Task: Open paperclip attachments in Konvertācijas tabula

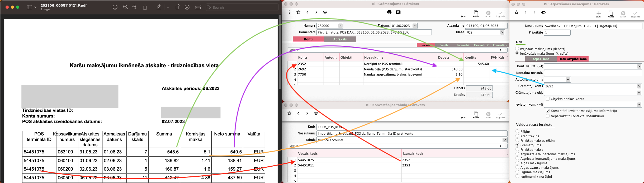Action: coord(316,113)
